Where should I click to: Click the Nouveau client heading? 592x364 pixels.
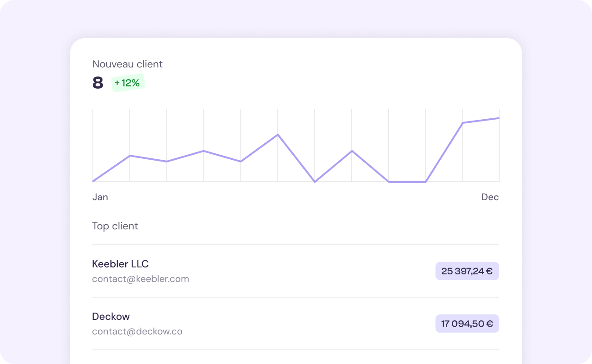tap(127, 64)
